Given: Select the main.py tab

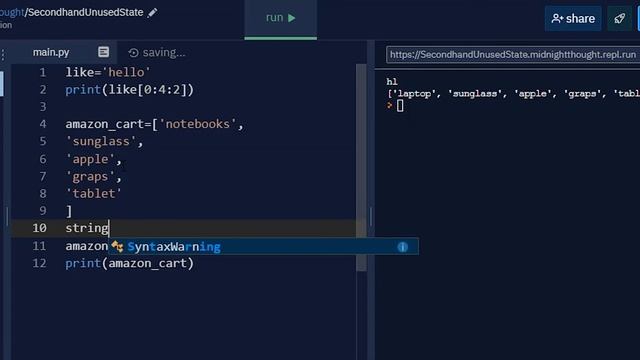Looking at the screenshot, I should click(51, 52).
